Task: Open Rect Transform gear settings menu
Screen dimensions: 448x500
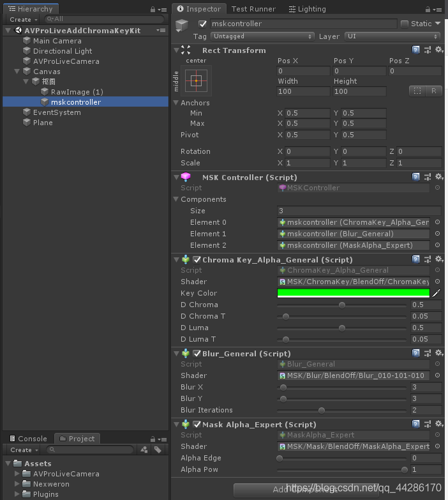Action: 439,49
